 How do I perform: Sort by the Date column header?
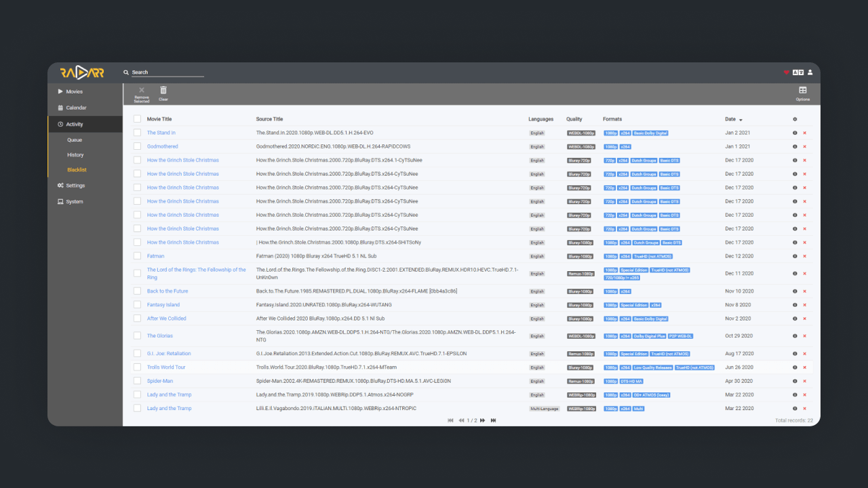[x=730, y=119]
